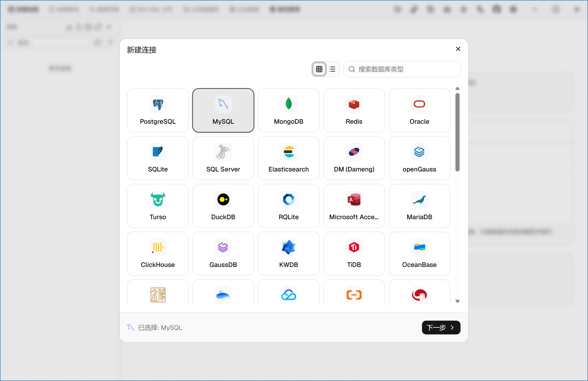
Task: Select the MariaDB sea lion card
Action: 419,206
